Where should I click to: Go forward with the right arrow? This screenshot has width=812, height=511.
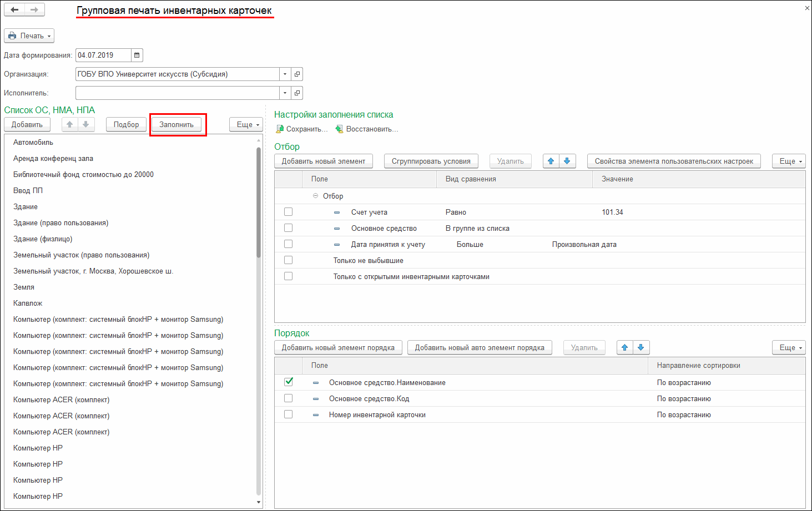pos(34,9)
